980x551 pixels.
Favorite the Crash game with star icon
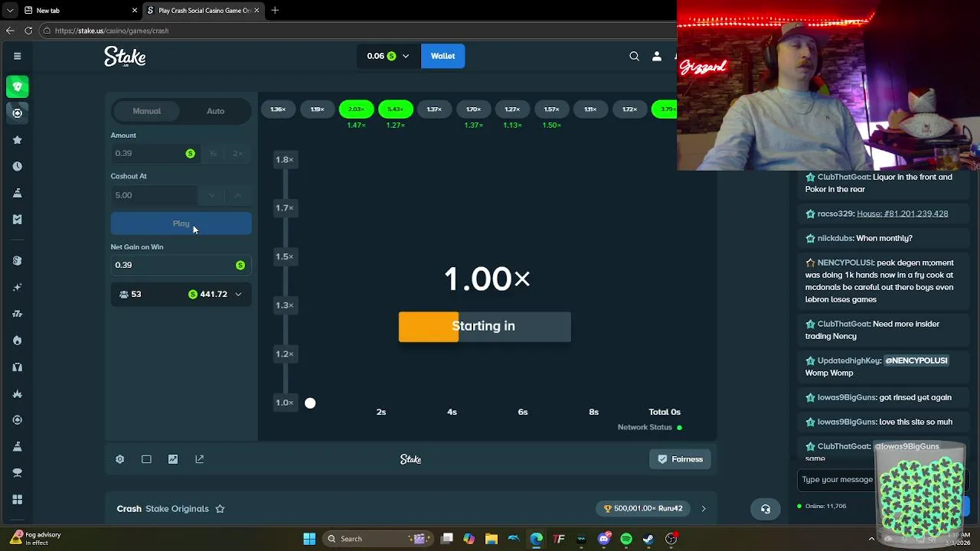(220, 509)
